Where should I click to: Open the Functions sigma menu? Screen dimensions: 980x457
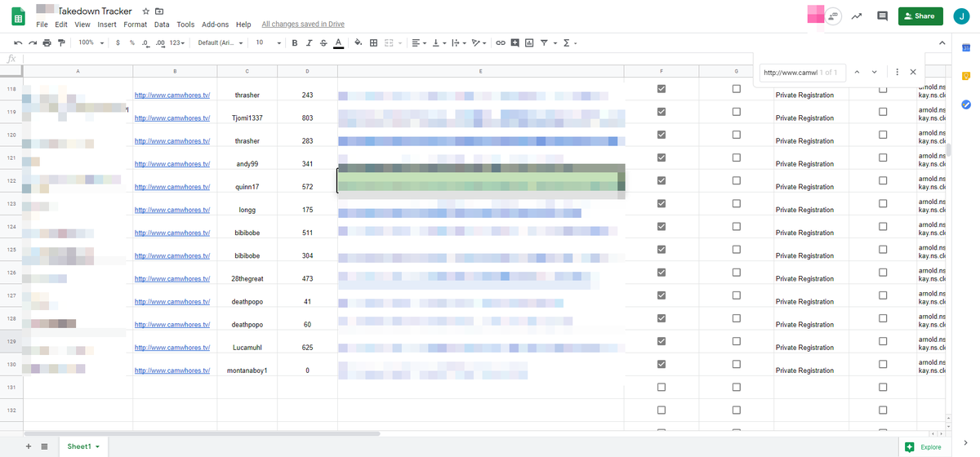coord(570,42)
